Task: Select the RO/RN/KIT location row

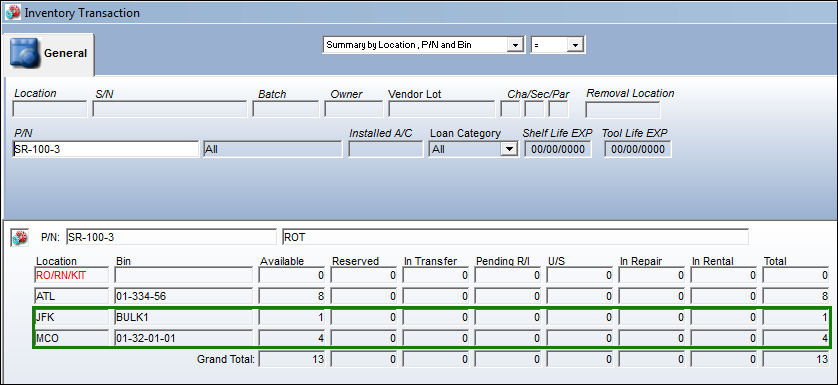Action: click(x=71, y=275)
